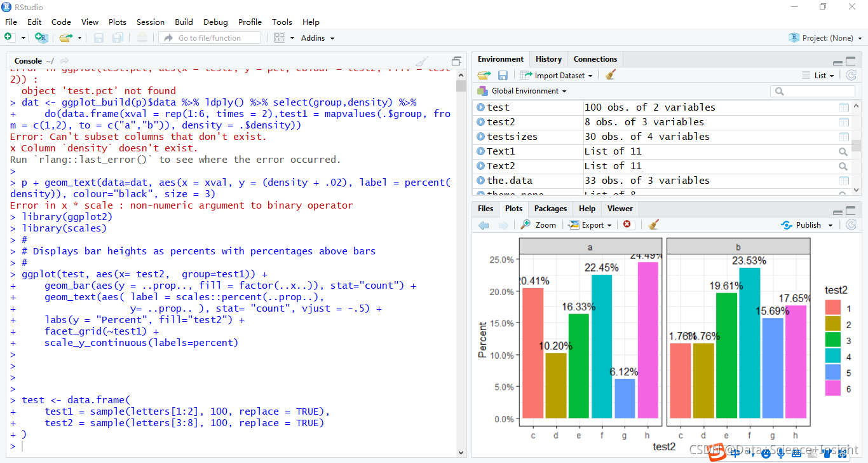
Task: Remove current plot with red X icon
Action: click(x=628, y=225)
